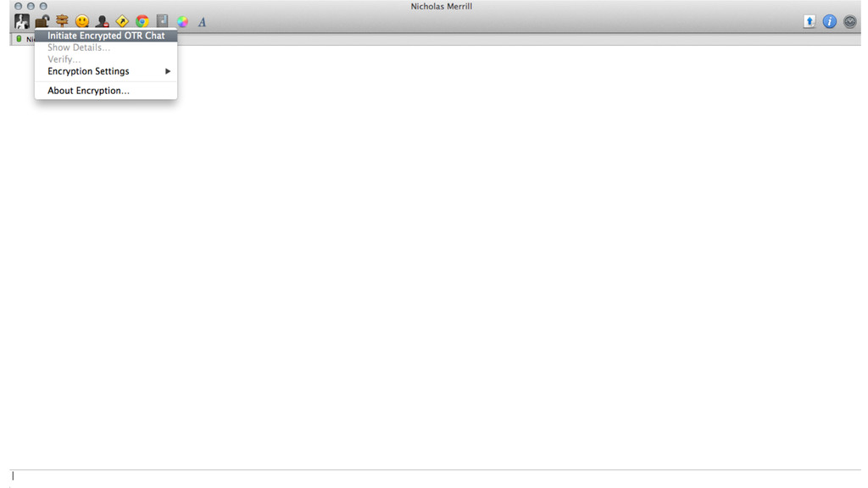Click the gray music note toolbar icon
This screenshot has width=868, height=488.
[162, 21]
